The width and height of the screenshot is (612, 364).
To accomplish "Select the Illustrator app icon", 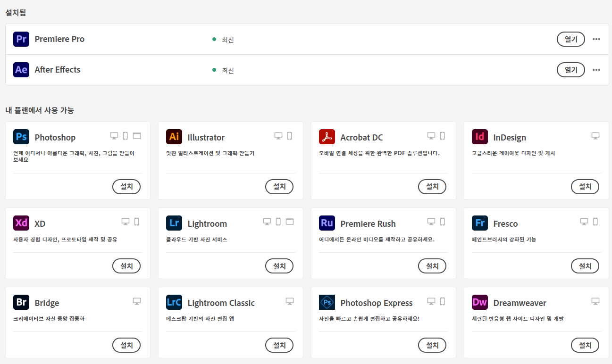I will (174, 137).
